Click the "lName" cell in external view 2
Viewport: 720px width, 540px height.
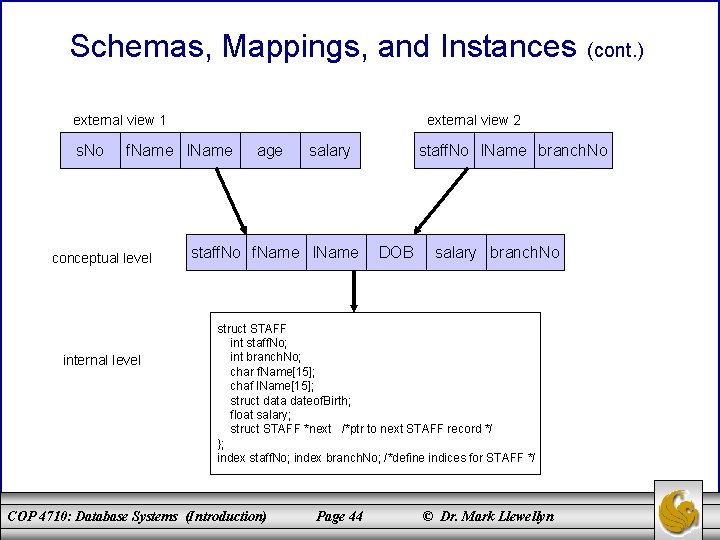pos(504,151)
